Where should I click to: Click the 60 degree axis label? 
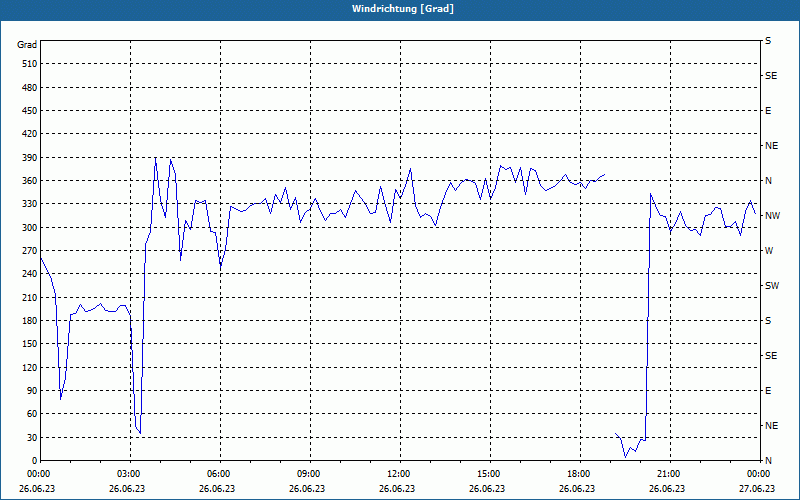point(31,414)
